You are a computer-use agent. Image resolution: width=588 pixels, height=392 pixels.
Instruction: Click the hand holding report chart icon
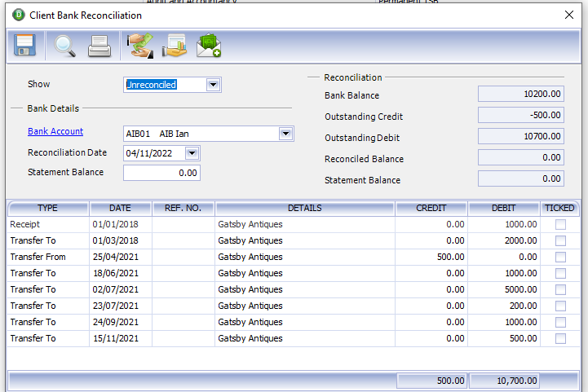(x=175, y=46)
